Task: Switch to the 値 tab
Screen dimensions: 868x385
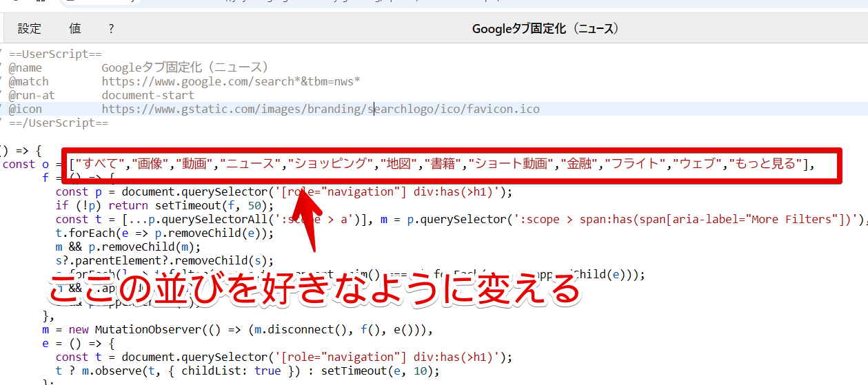Action: pos(75,29)
